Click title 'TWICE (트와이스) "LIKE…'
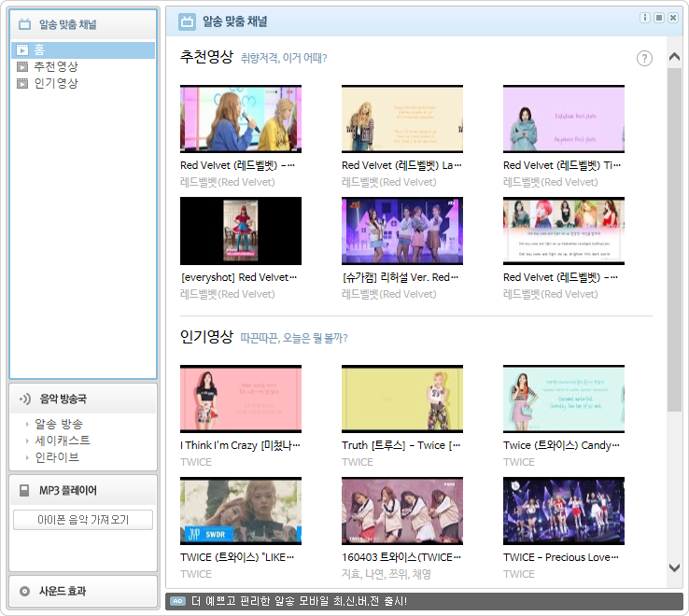The image size is (689, 616). coord(237,557)
